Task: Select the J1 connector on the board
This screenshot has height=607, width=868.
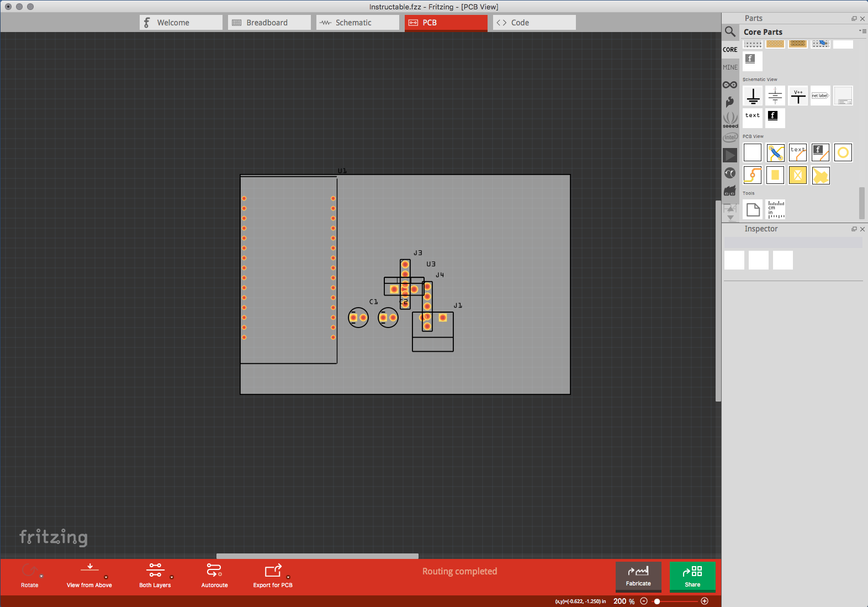Action: pyautogui.click(x=433, y=331)
